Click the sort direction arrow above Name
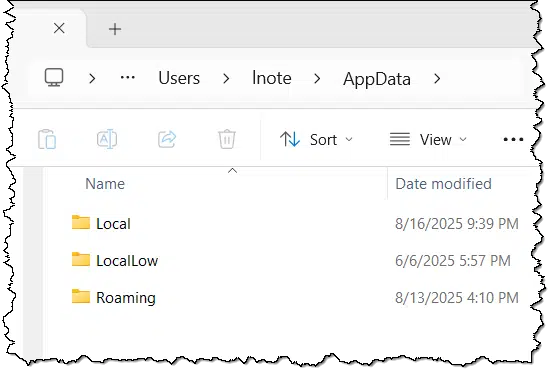 tap(232, 171)
